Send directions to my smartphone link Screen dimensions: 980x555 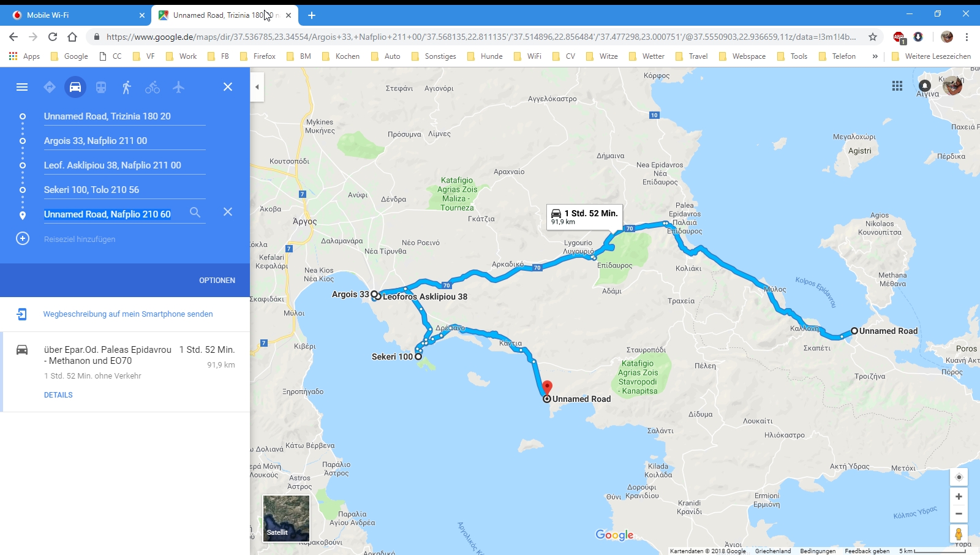tap(128, 314)
